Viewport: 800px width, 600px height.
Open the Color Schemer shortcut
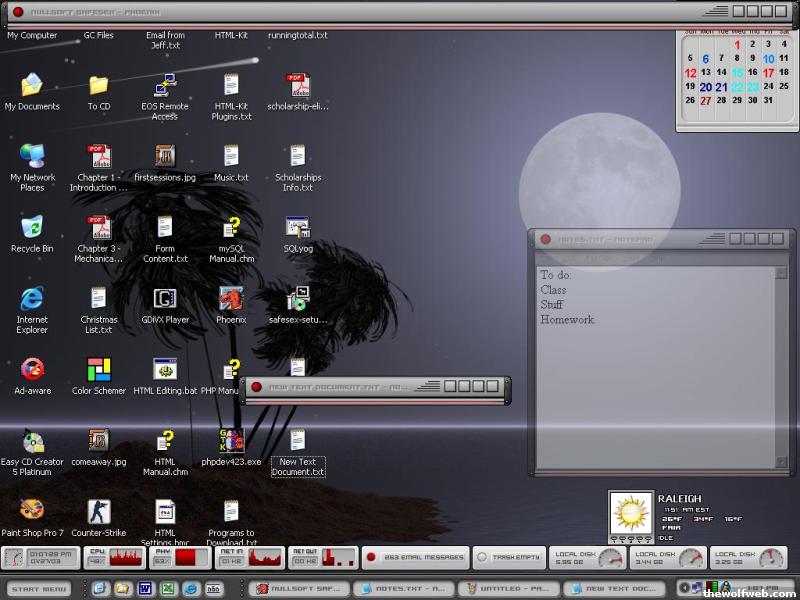pos(98,370)
